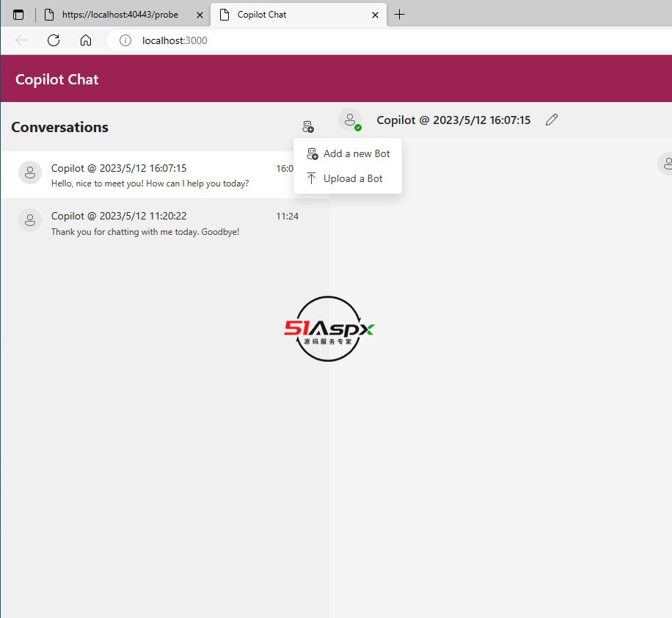Select the Copilot Chat browser tab
Screen dimensions: 672x618
pyautogui.click(x=299, y=15)
